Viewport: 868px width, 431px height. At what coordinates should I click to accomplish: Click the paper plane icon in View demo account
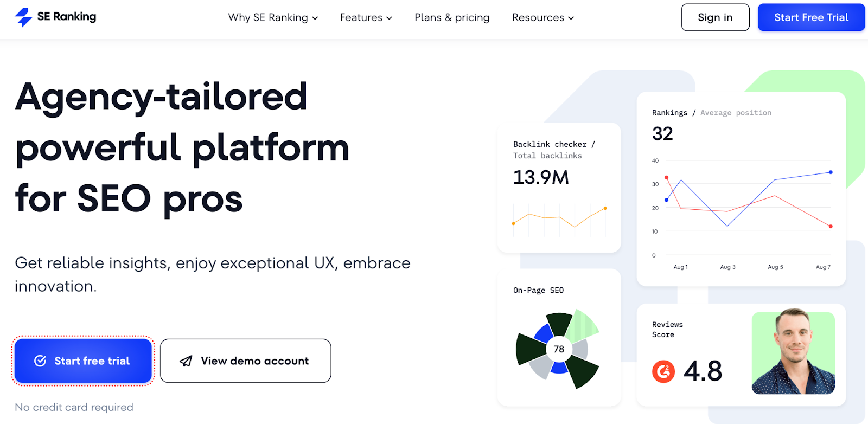point(186,361)
